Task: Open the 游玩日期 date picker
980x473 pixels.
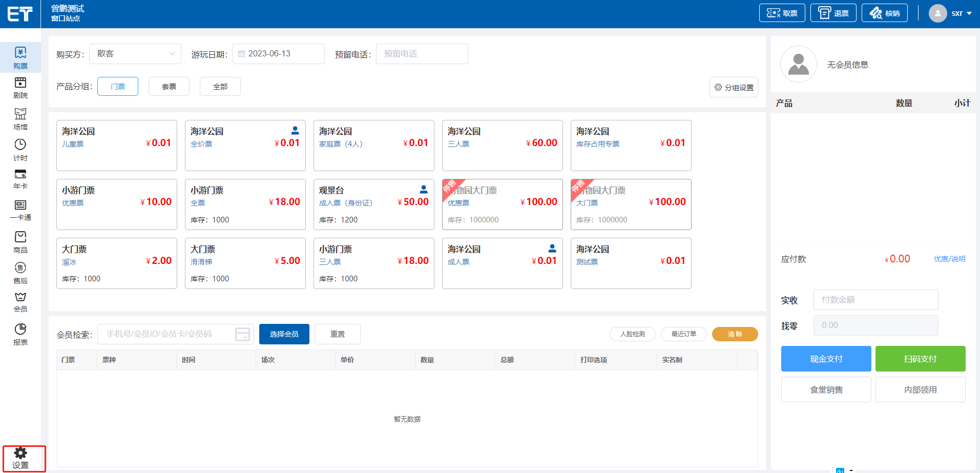Action: click(279, 54)
